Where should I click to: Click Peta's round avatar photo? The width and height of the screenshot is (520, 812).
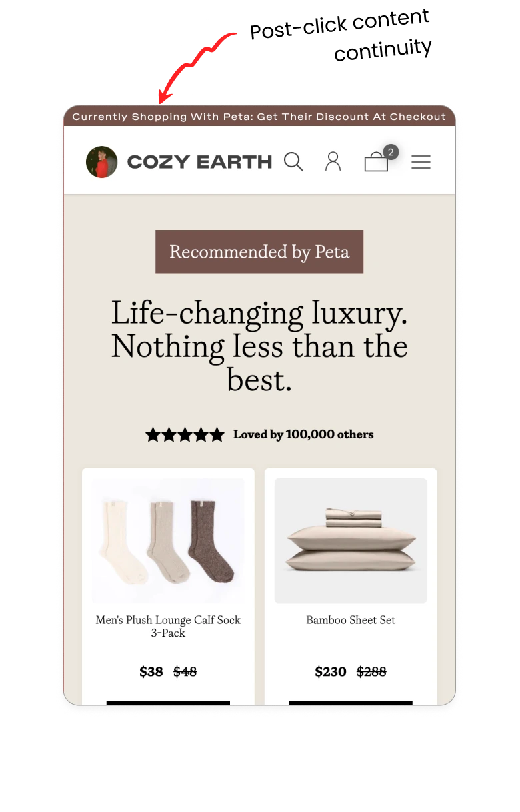[102, 162]
